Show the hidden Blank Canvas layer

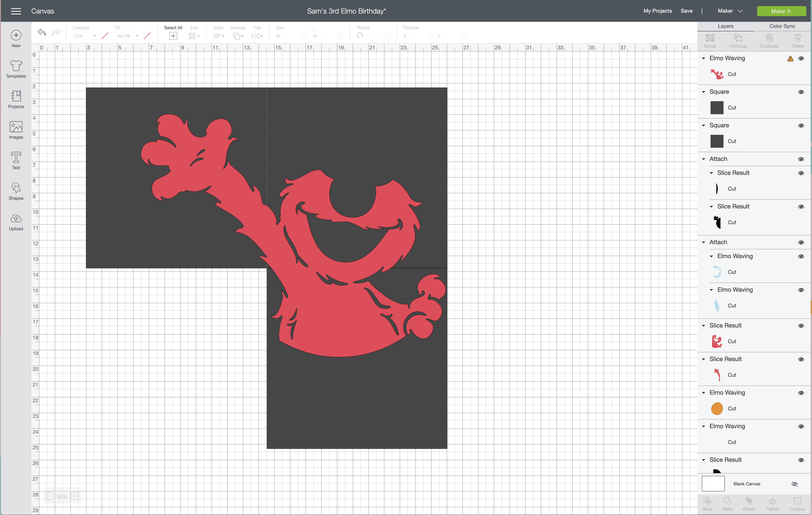[x=794, y=484]
